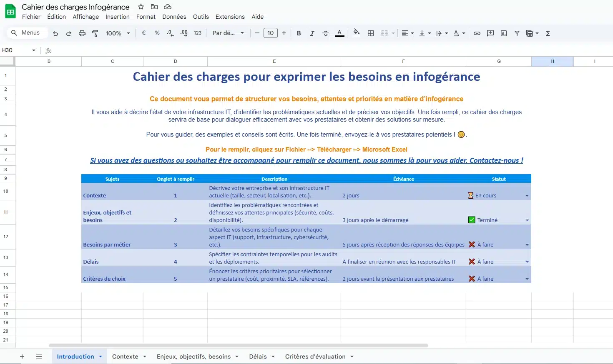Open the functions sigma icon
This screenshot has height=364, width=613.
click(x=548, y=33)
